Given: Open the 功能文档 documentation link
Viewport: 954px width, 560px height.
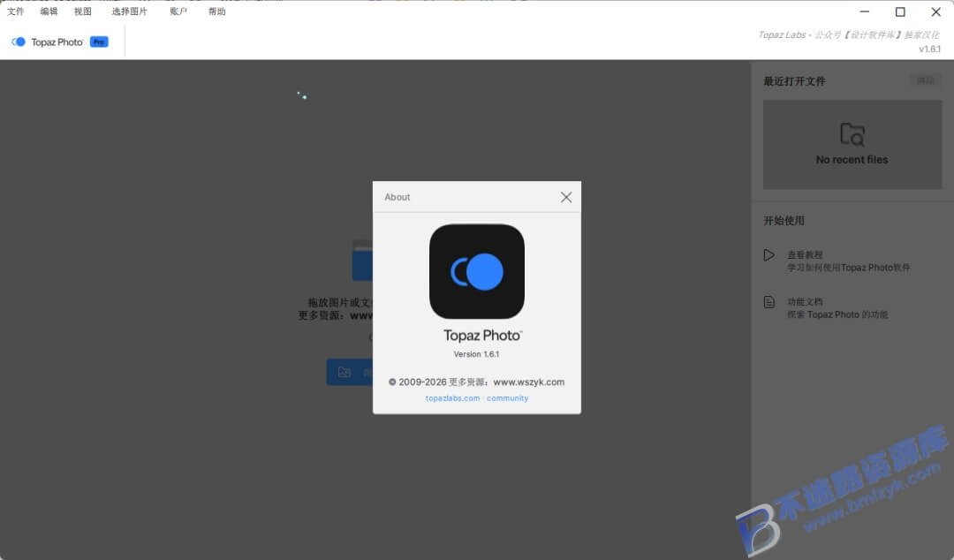Looking at the screenshot, I should point(837,308).
